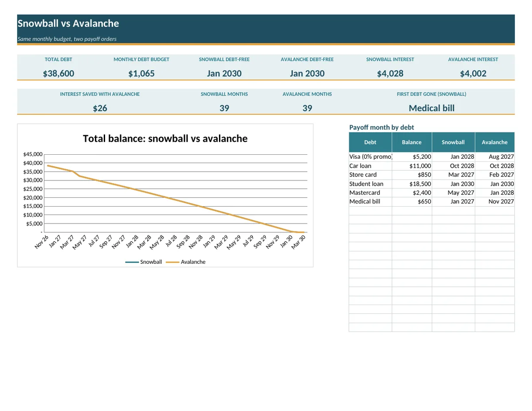This screenshot has width=532, height=411.
Task: Select the $26 interest saved value
Action: 100,108
